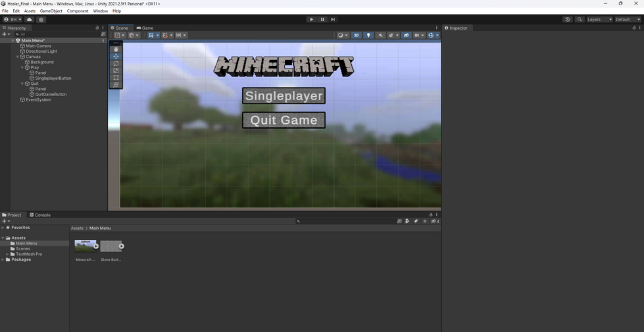644x332 pixels.
Task: Open the Layers dropdown
Action: 599,19
